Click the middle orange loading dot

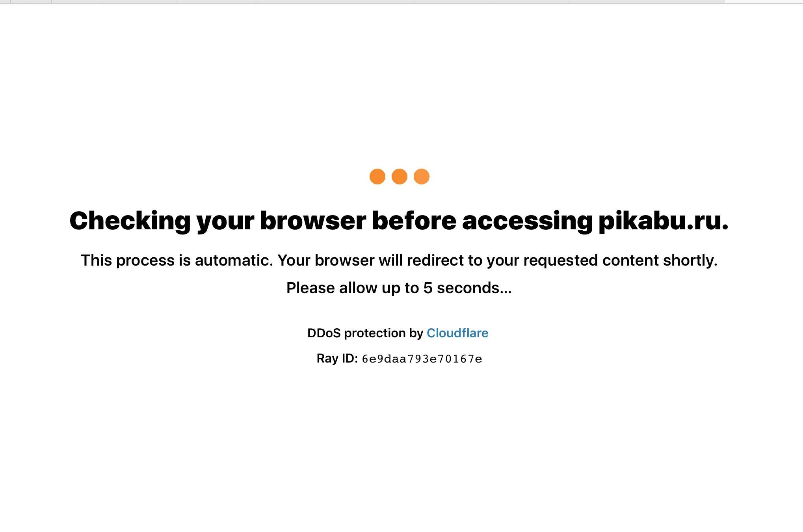point(399,177)
